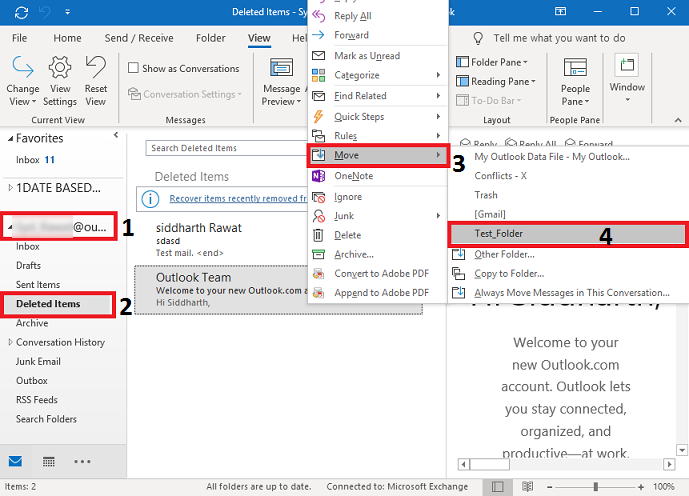
Task: Switch to the Send / Receive tab
Action: pos(139,38)
